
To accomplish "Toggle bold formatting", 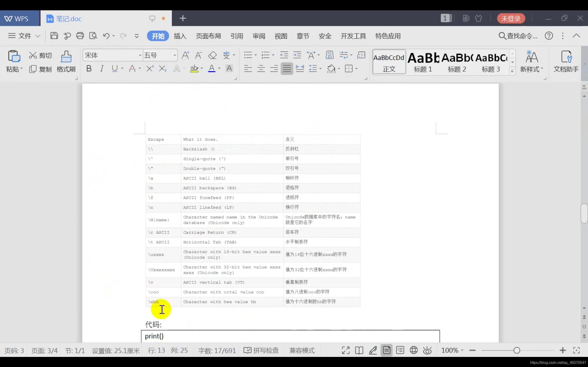I will 89,69.
